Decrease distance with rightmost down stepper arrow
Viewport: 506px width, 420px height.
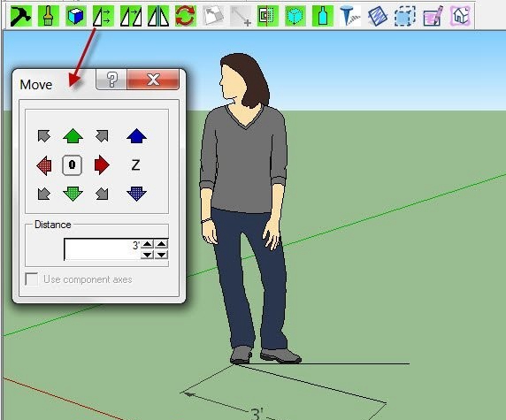click(x=161, y=255)
